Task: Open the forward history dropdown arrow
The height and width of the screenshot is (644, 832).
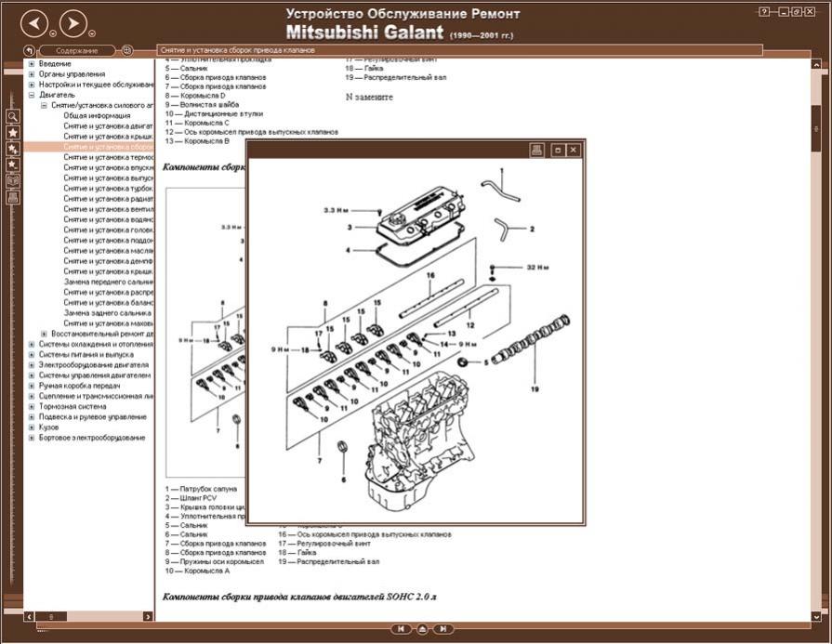Action: click(x=92, y=33)
